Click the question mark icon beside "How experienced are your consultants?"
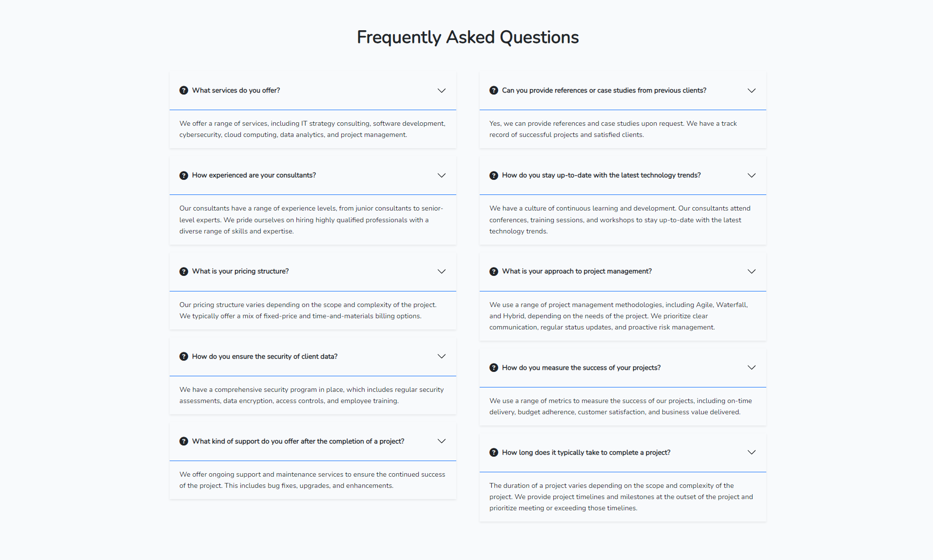The image size is (933, 560). click(183, 175)
